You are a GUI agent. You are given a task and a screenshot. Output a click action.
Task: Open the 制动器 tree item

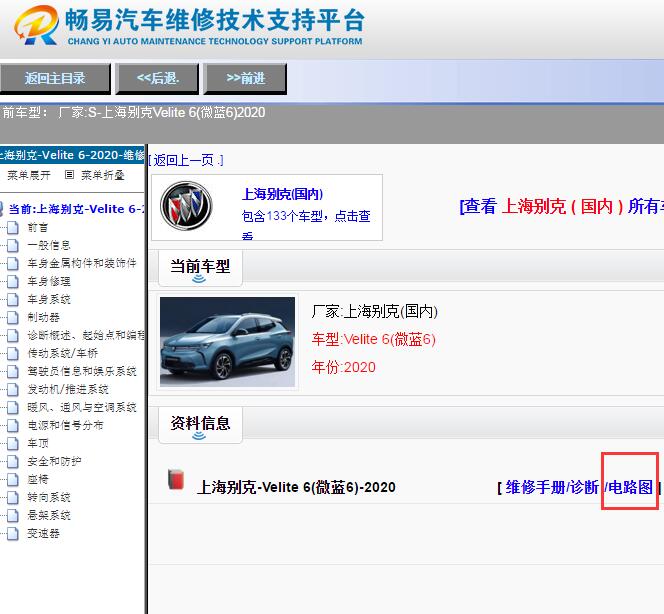43,318
